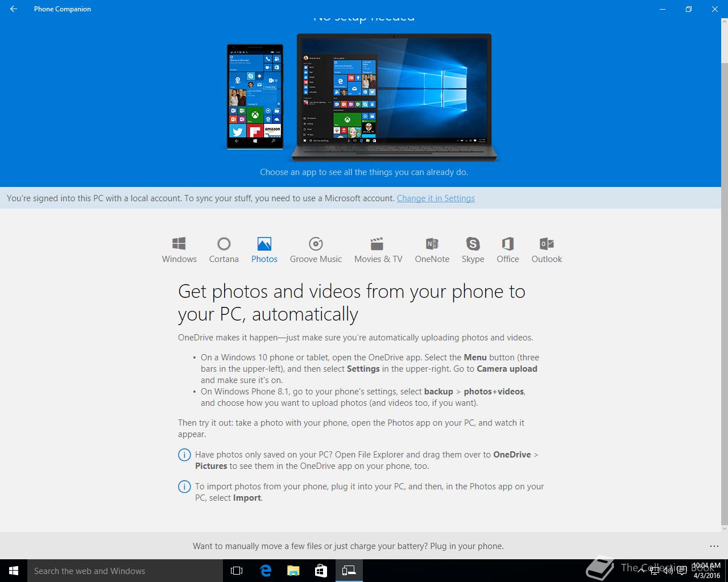Click the info icon beside OneDrive tip
Screen dimensions: 728x582
(184, 455)
